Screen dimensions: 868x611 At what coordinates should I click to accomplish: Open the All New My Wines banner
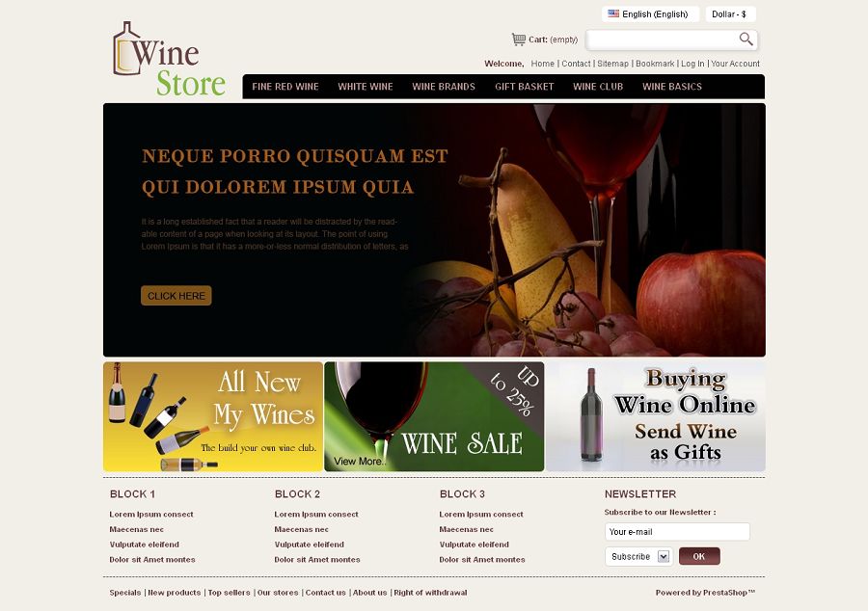(x=213, y=416)
